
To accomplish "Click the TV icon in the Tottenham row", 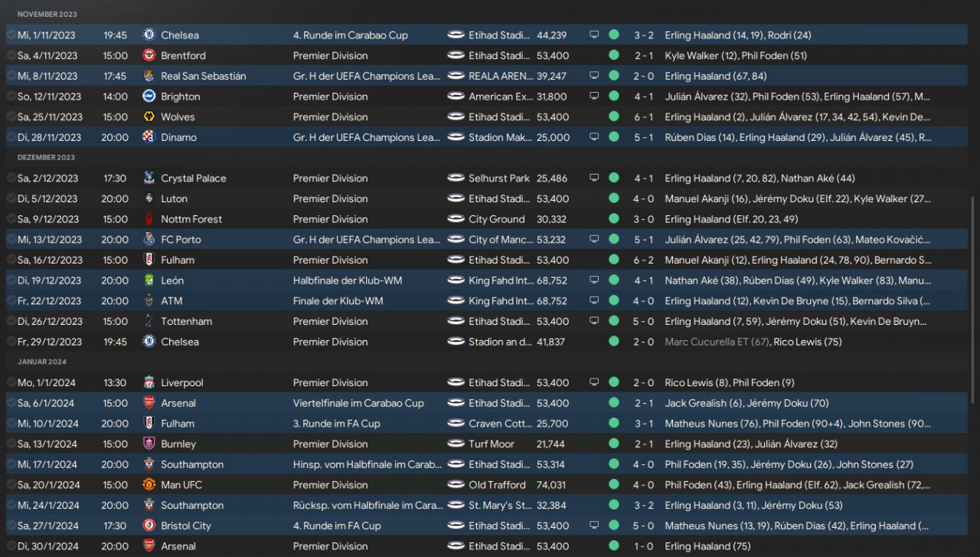I will click(594, 321).
